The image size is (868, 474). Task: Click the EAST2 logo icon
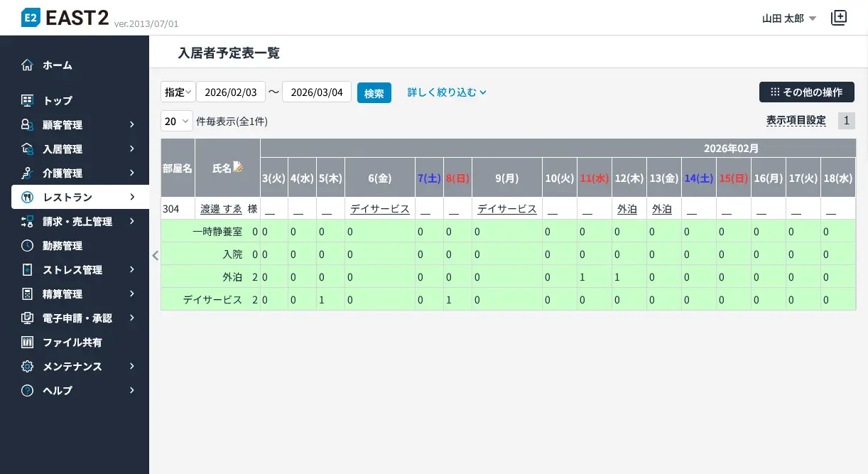30,18
